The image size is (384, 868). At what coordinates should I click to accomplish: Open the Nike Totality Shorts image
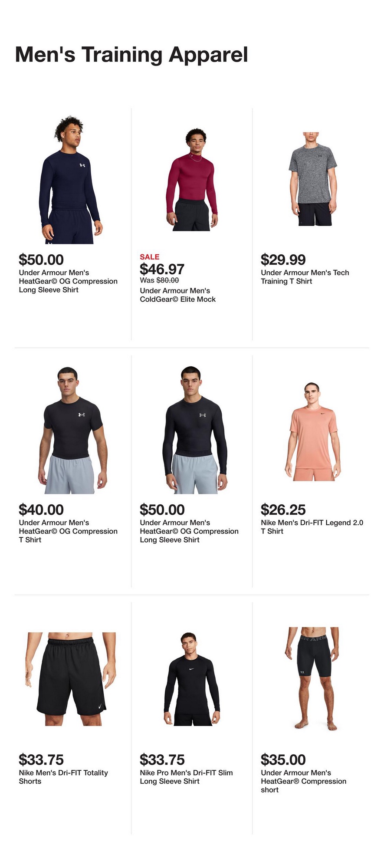[x=71, y=679]
